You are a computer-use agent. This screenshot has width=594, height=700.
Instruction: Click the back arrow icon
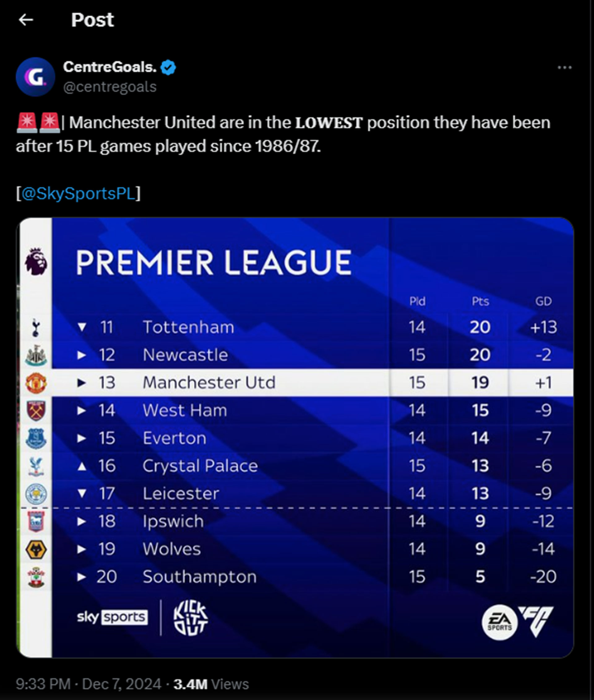click(x=26, y=20)
